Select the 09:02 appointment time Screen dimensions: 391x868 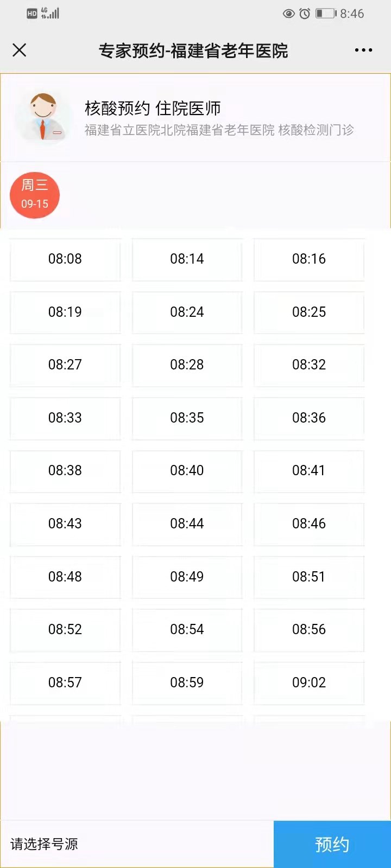(x=309, y=682)
